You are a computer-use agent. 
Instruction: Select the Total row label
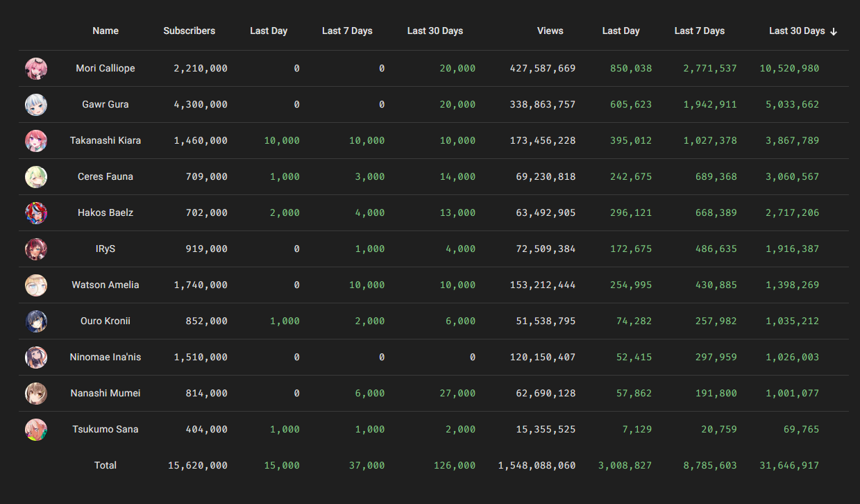coord(106,465)
